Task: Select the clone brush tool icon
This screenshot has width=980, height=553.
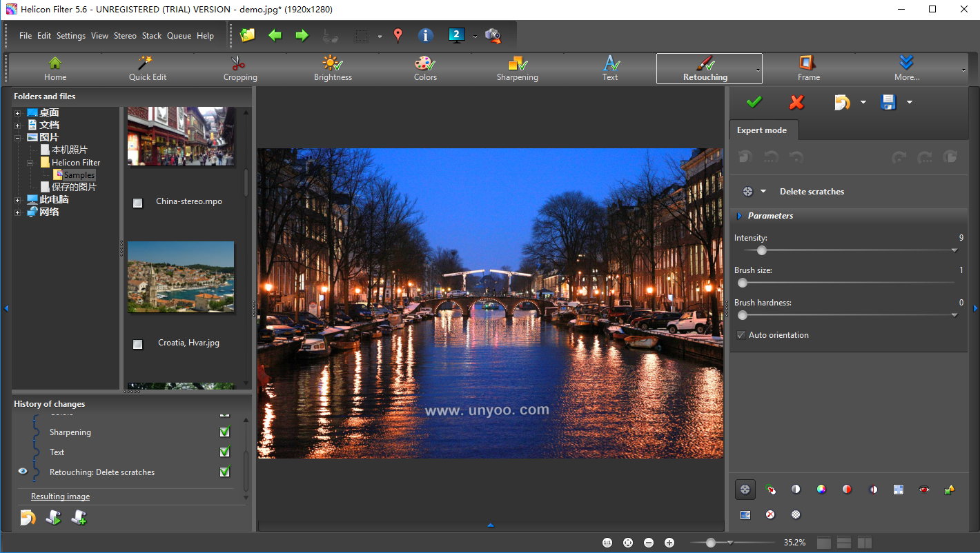Action: point(770,490)
